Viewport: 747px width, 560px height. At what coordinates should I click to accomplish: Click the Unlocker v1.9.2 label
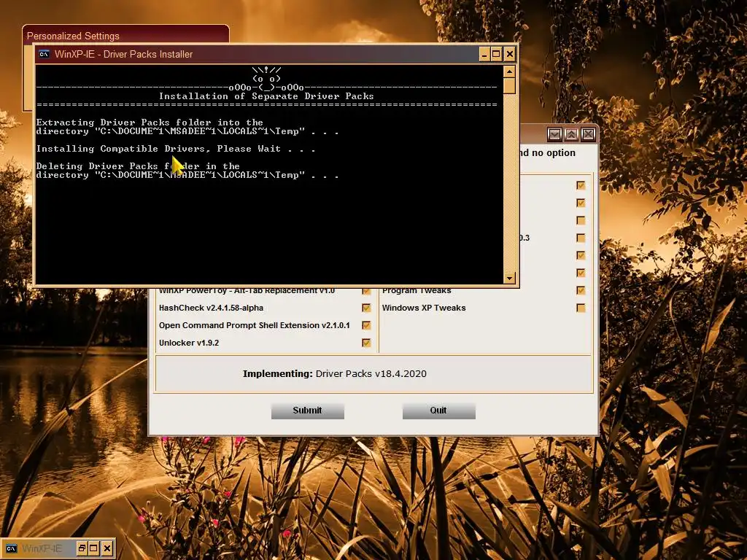point(189,343)
